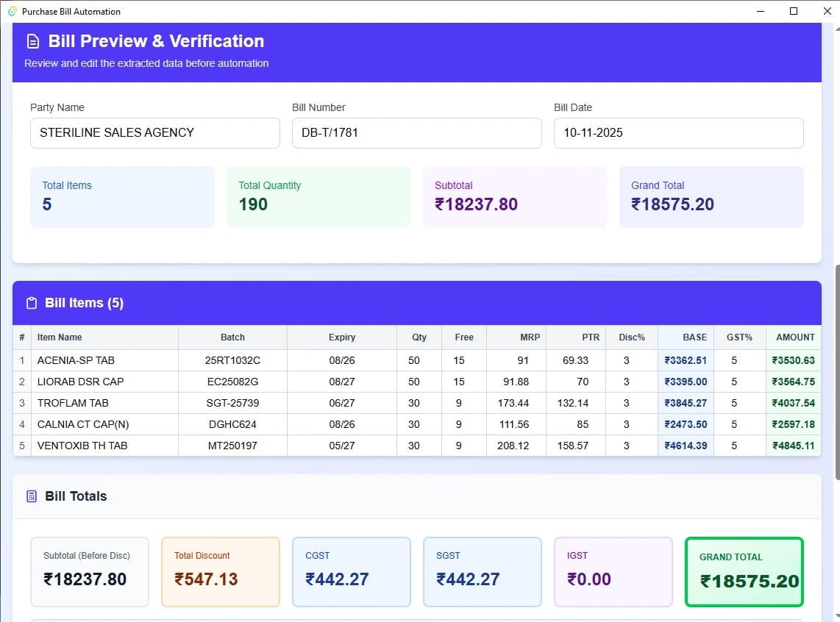
Task: Edit the Party Name input field
Action: pos(154,133)
